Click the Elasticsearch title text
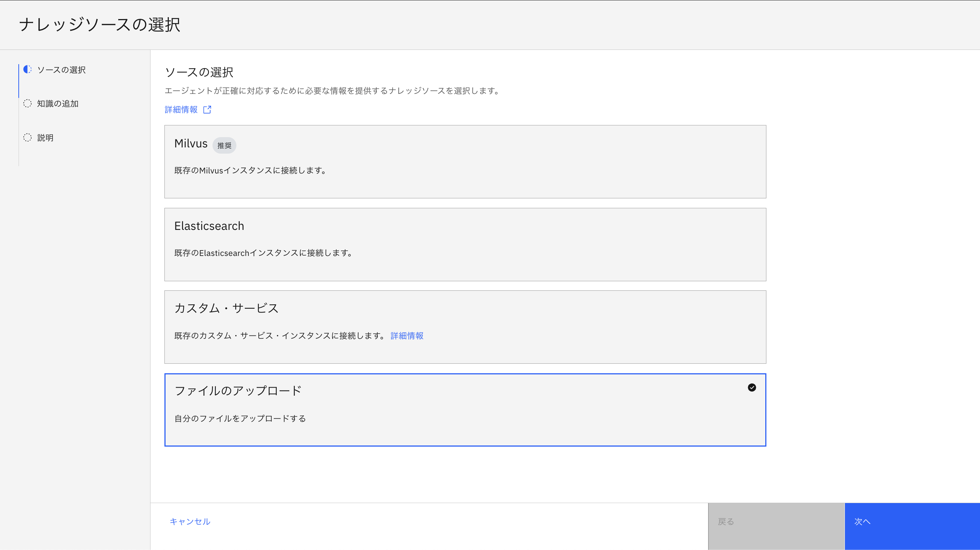Image resolution: width=980 pixels, height=550 pixels. (209, 226)
